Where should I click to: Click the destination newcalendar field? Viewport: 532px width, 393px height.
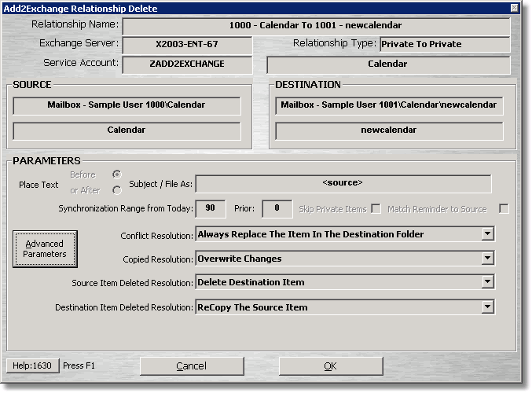click(x=389, y=130)
